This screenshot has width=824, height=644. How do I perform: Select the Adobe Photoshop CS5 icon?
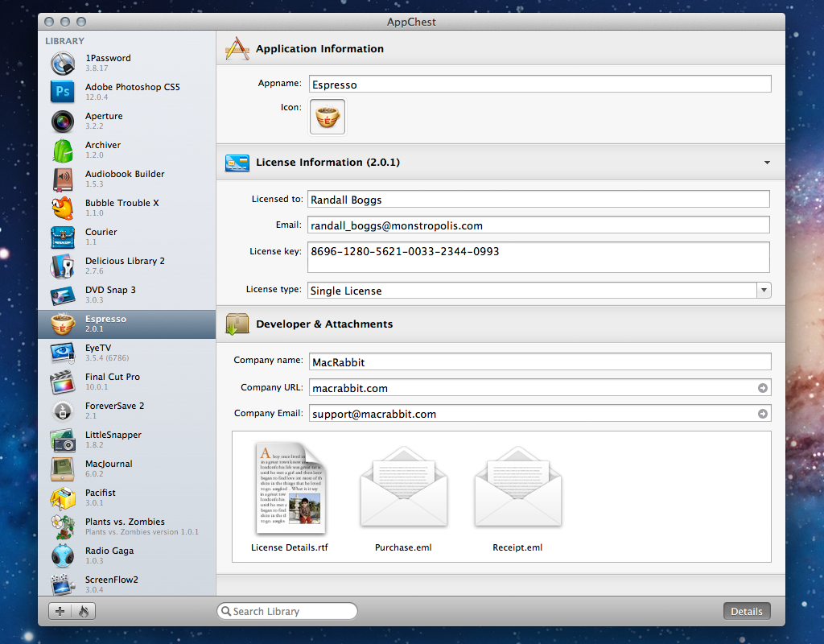tap(63, 92)
